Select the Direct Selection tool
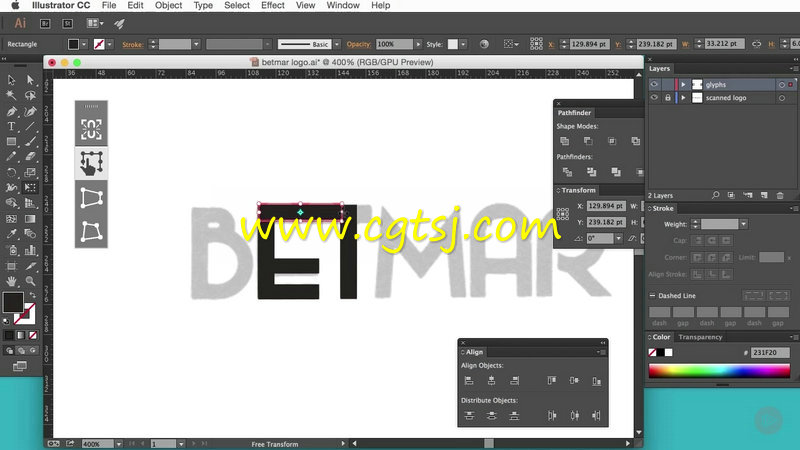The width and height of the screenshot is (800, 450). click(31, 80)
